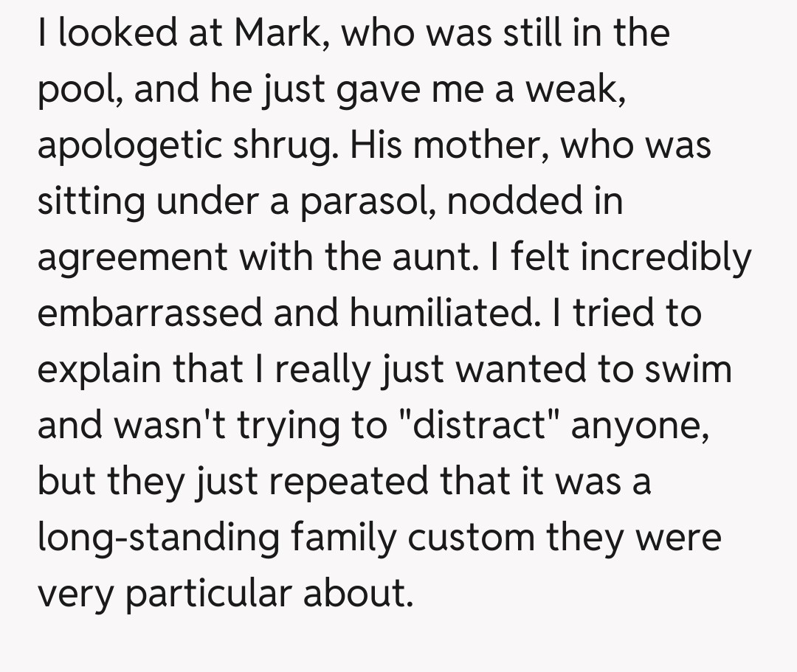Place cursor on the word "nodded"
The height and width of the screenshot is (672, 797).
click(501, 201)
